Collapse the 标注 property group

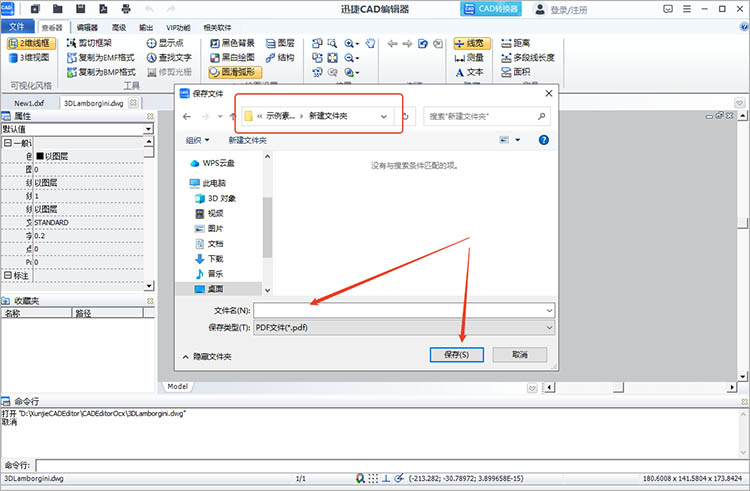tap(8, 275)
